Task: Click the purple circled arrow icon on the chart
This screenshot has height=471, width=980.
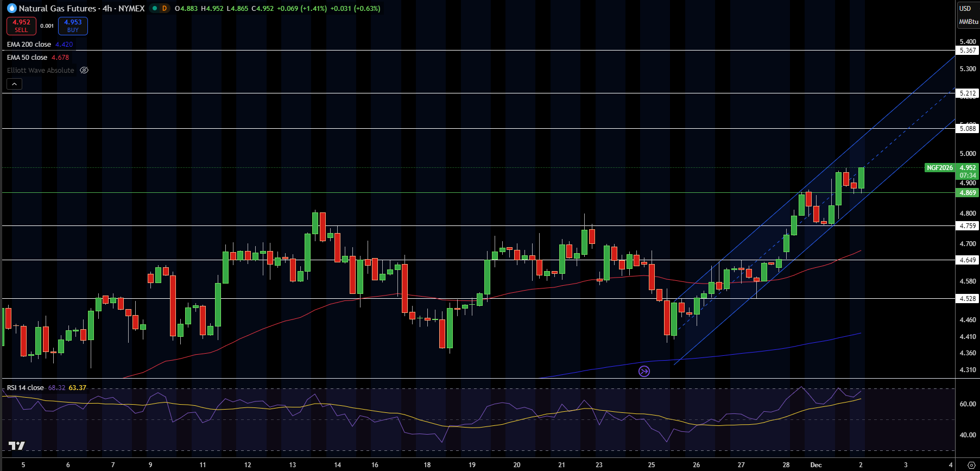Action: [644, 371]
